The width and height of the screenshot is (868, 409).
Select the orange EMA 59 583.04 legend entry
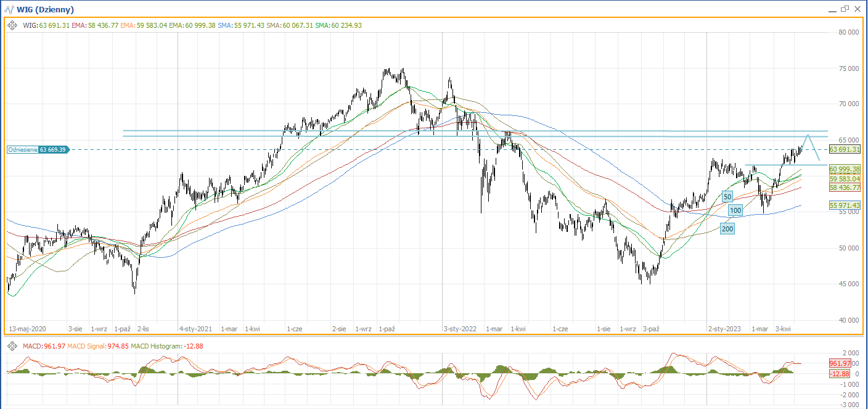click(x=144, y=25)
